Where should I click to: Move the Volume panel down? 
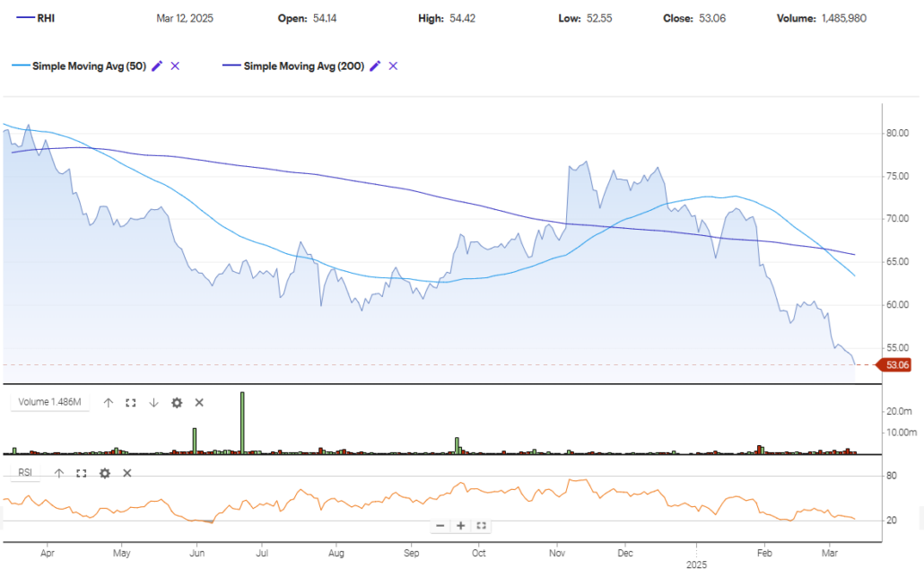click(x=153, y=403)
